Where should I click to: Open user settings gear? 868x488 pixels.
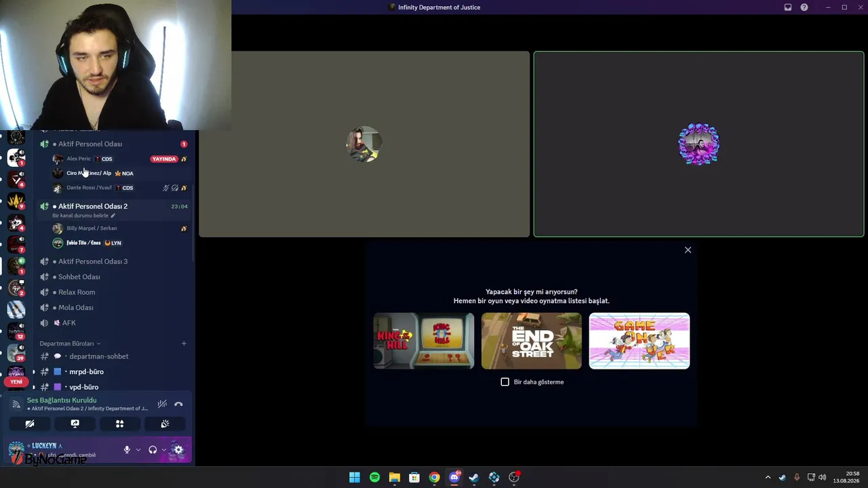point(178,449)
